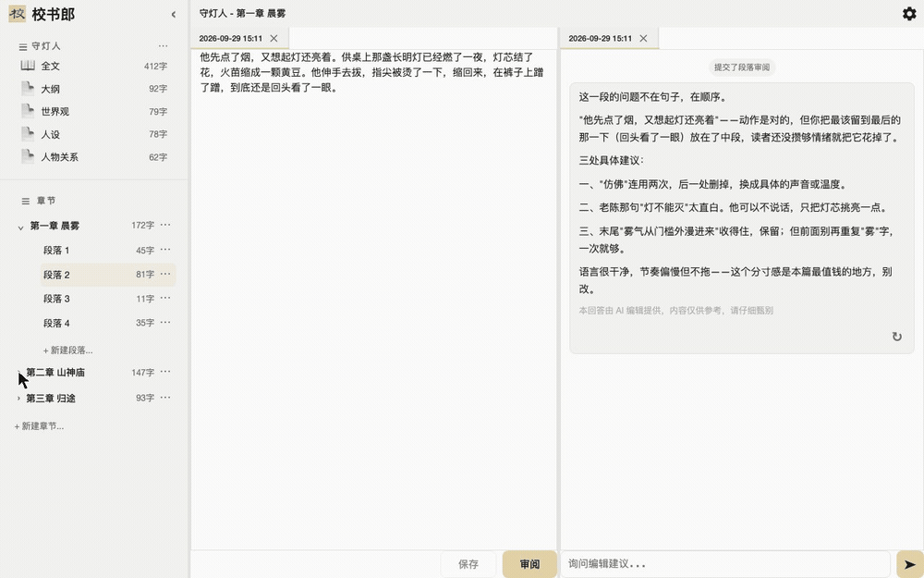Screen dimensions: 924x578
Task: Send the message with the arrow button
Action: [910, 564]
